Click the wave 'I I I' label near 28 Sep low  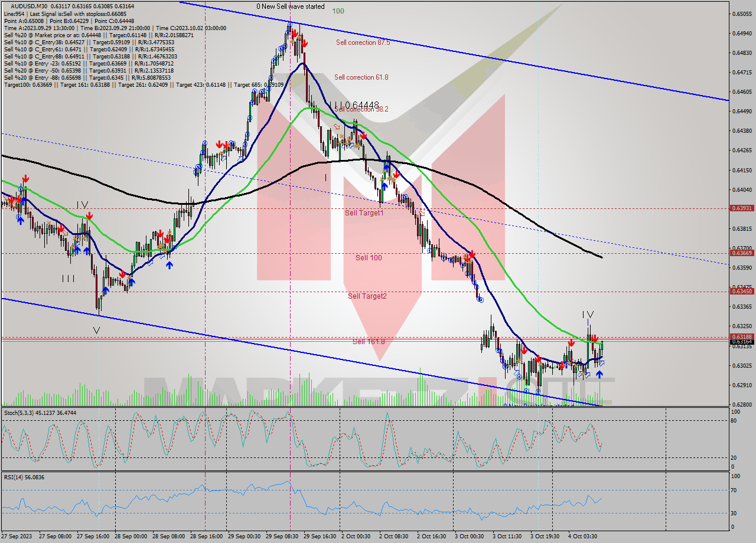pyautogui.click(x=67, y=278)
